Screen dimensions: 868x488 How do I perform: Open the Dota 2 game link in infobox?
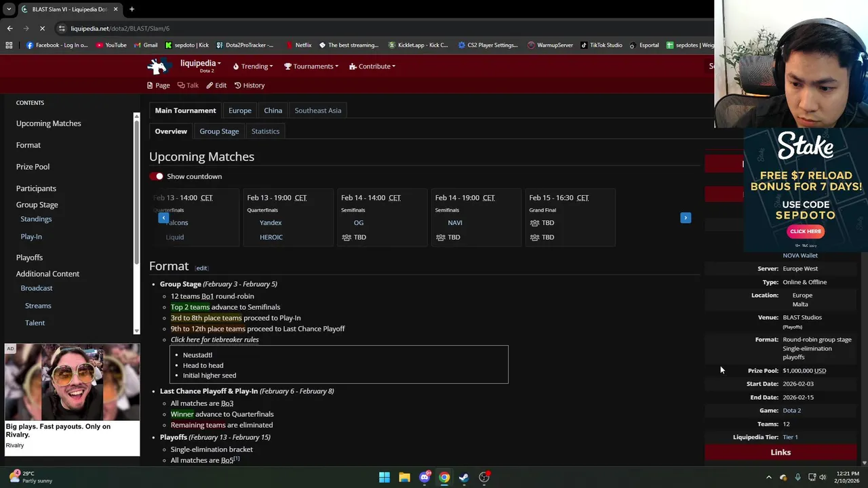(791, 411)
